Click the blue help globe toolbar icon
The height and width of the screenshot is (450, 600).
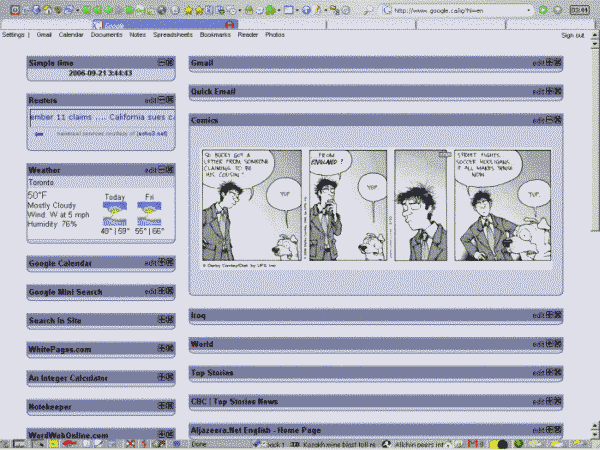[x=306, y=10]
